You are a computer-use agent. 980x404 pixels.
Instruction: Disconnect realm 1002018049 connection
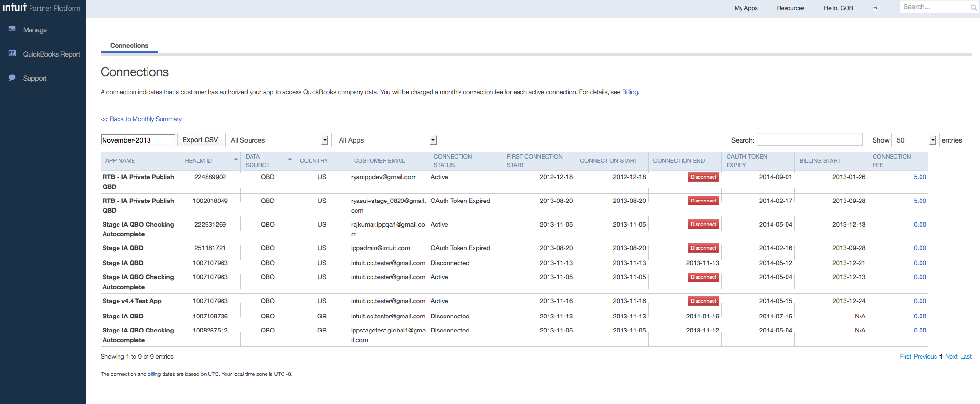(x=703, y=201)
